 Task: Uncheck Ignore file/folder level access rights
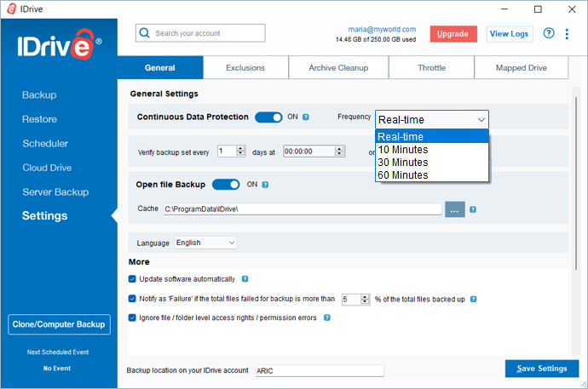click(x=132, y=317)
